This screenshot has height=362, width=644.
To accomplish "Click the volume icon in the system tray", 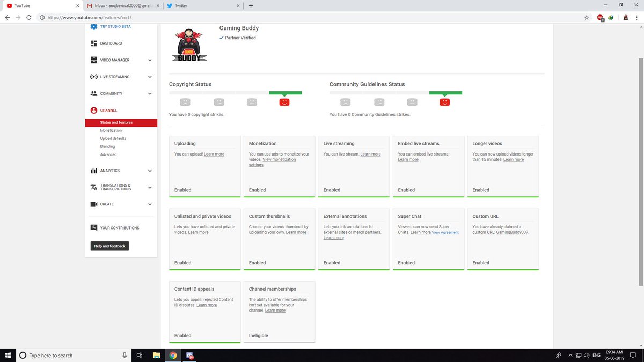I will click(x=587, y=355).
